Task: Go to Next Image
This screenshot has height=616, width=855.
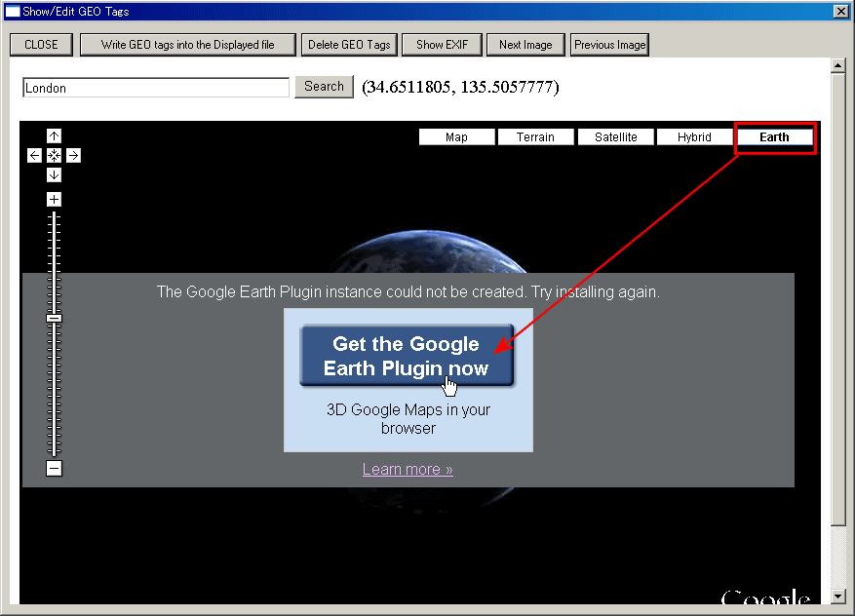Action: pyautogui.click(x=525, y=45)
